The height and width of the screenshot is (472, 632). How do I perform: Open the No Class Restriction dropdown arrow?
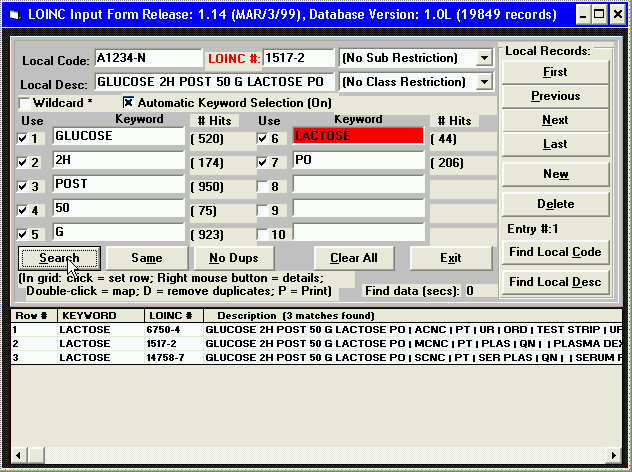click(484, 82)
